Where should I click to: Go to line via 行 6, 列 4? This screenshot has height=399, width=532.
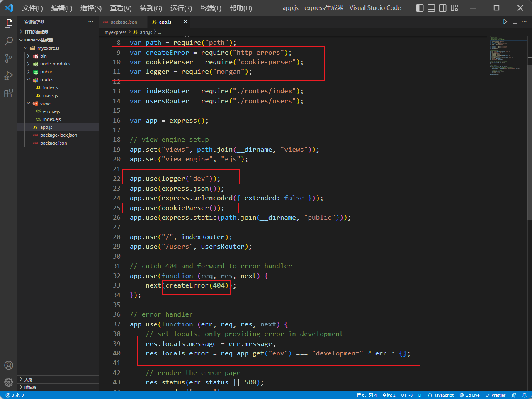pyautogui.click(x=367, y=395)
